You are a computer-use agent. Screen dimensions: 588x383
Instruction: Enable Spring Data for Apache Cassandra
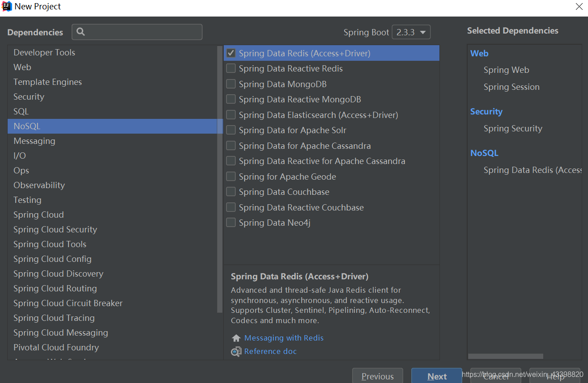[x=231, y=146]
